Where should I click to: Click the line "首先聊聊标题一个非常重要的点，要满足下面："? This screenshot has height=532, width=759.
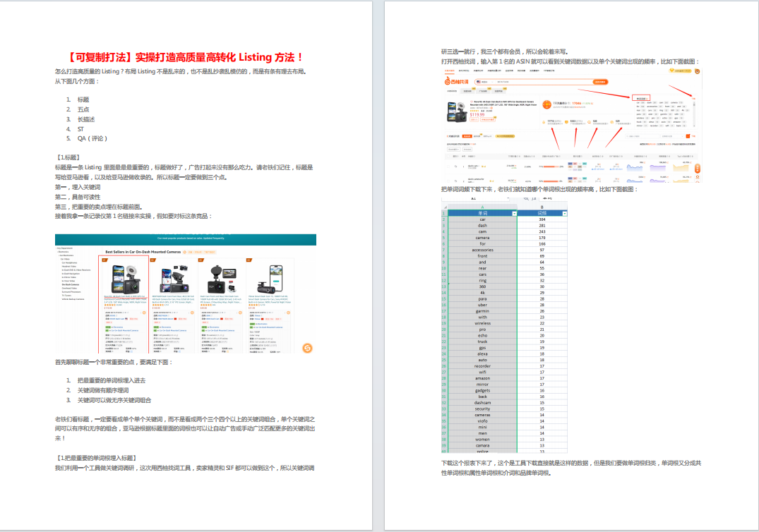pos(114,362)
